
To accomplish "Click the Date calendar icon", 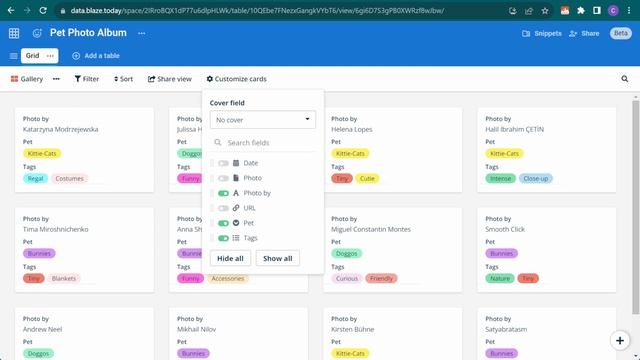I will point(236,163).
